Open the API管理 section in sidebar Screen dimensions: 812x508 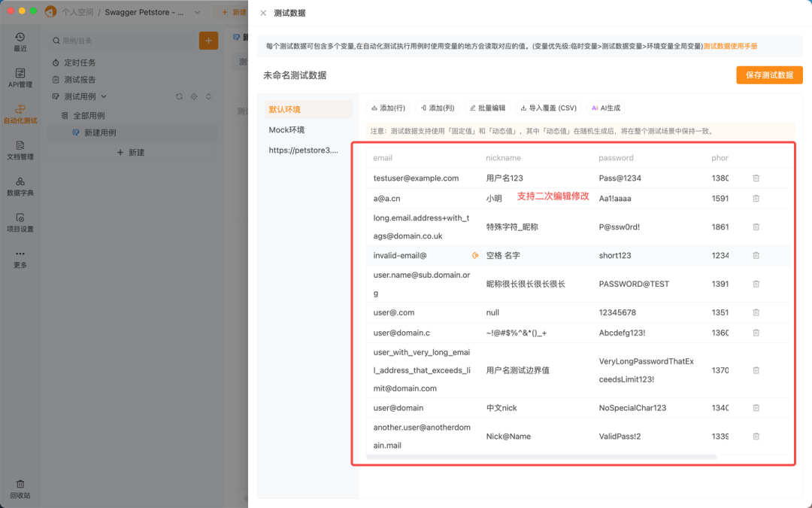click(x=20, y=78)
